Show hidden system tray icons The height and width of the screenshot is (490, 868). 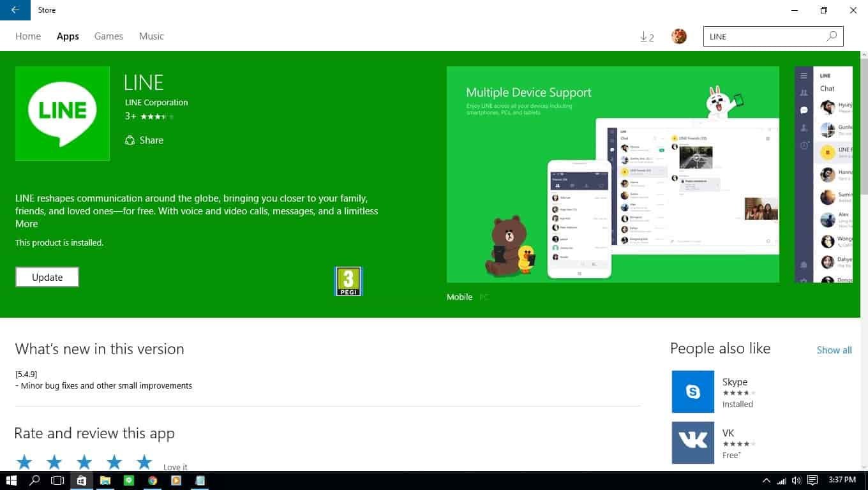point(767,480)
